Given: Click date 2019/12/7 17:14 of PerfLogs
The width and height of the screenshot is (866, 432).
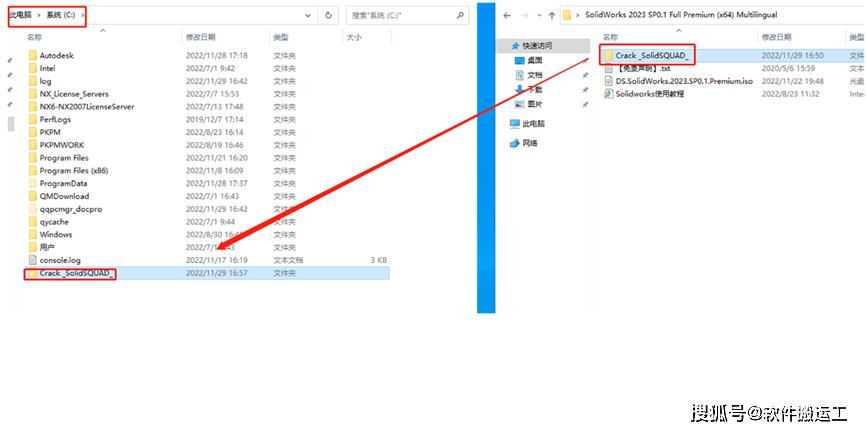Looking at the screenshot, I should pos(215,119).
